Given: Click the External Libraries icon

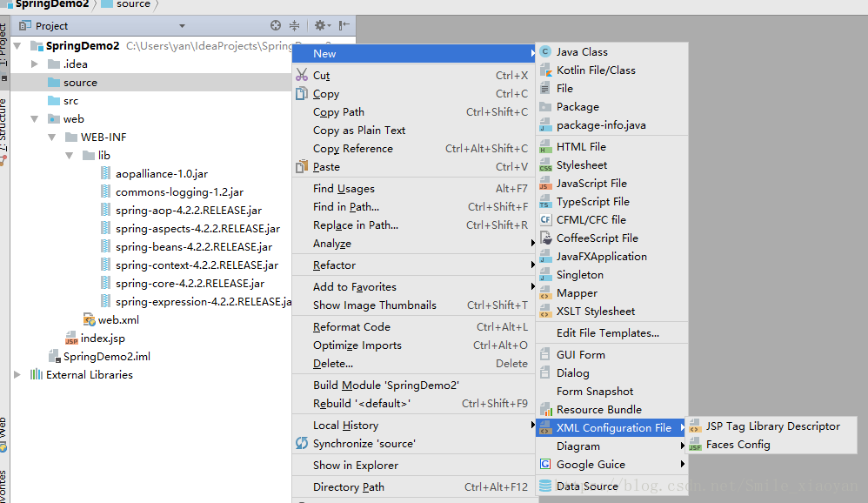Looking at the screenshot, I should coord(37,374).
